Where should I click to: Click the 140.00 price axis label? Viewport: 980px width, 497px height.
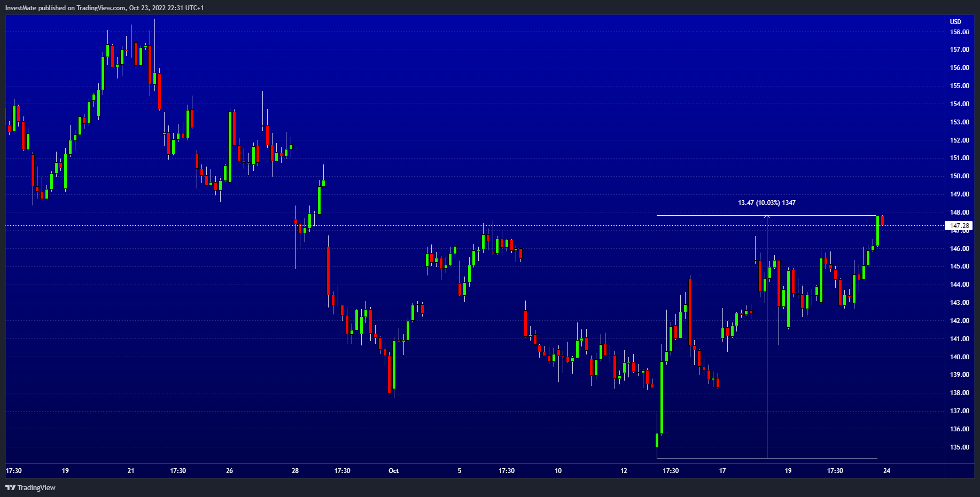960,357
